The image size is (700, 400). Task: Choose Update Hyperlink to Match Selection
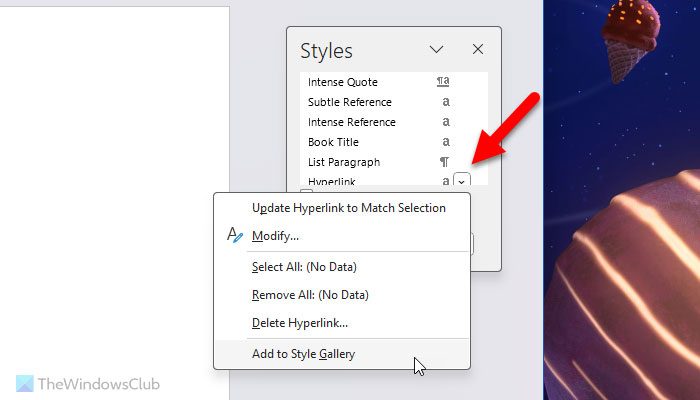(x=348, y=208)
